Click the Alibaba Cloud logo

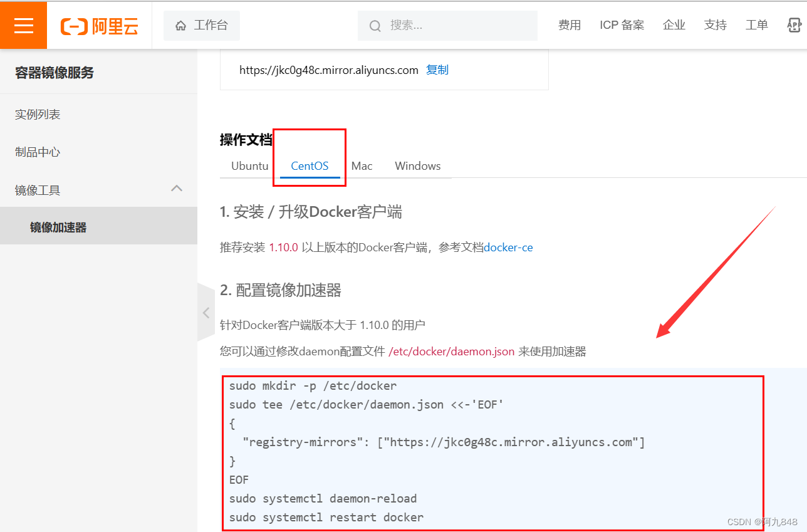click(x=99, y=25)
